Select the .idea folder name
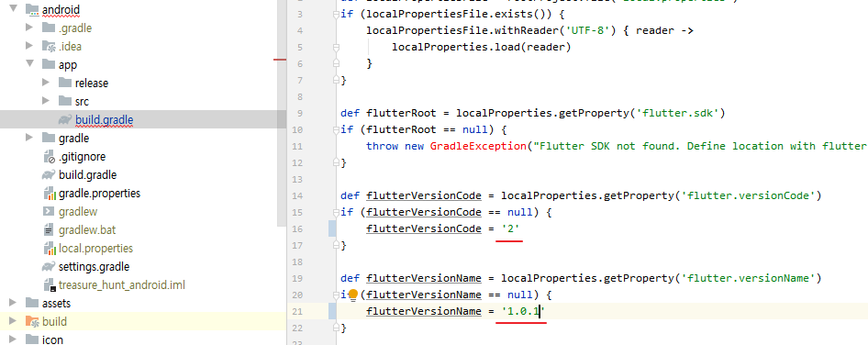This screenshot has height=345, width=868. coord(70,47)
